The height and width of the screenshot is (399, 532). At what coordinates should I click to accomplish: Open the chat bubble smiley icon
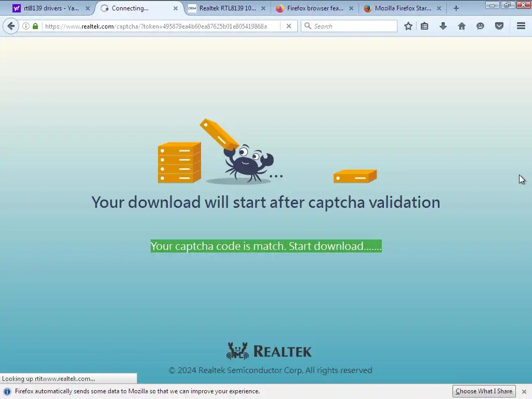480,26
